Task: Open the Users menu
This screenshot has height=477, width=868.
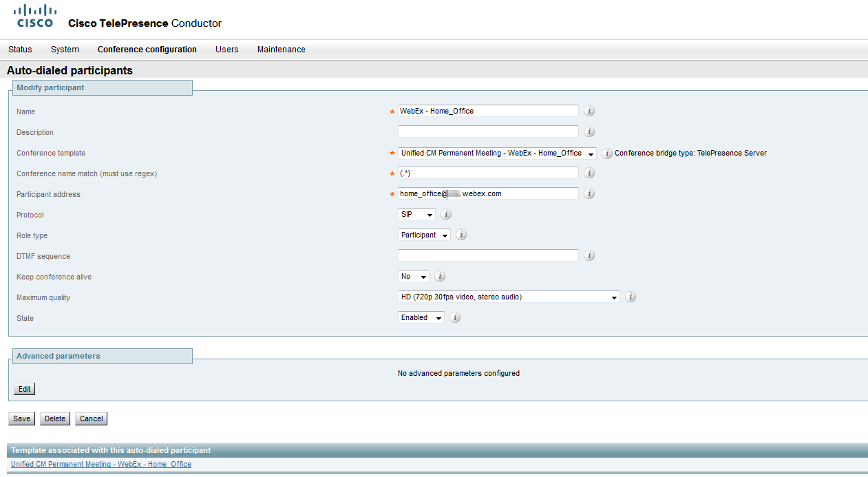Action: [x=226, y=50]
